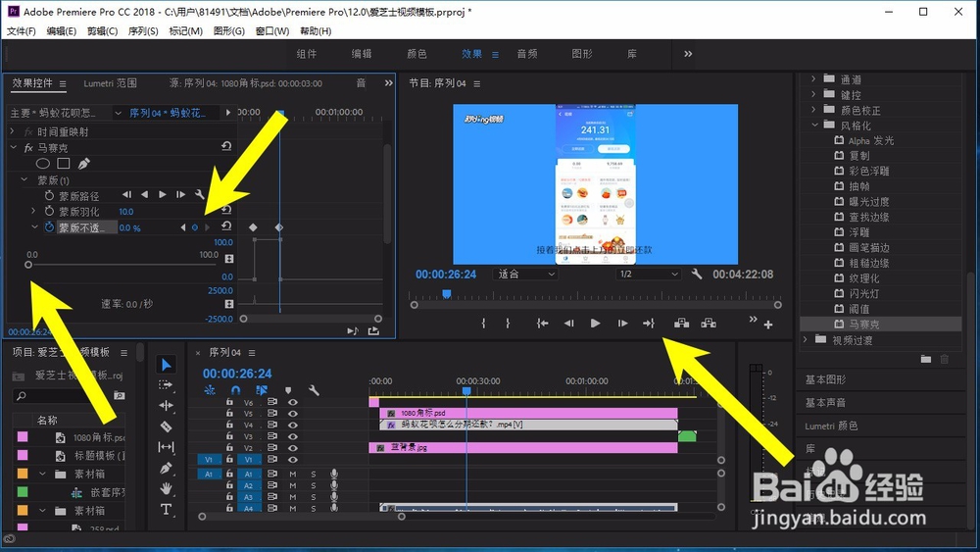
Task: Step back one frame in program monitor
Action: [568, 324]
